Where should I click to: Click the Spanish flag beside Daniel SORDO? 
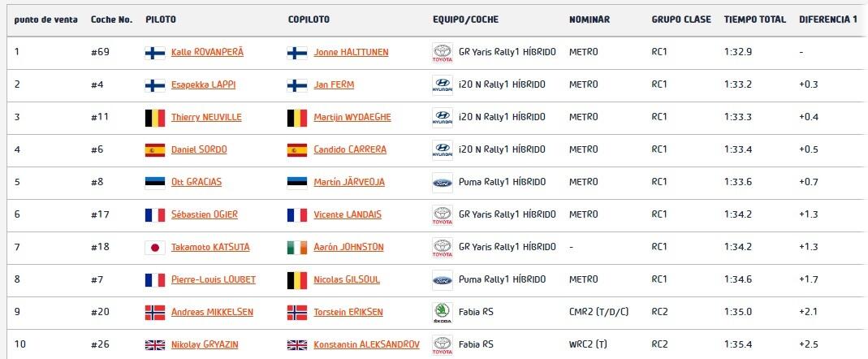[x=155, y=150]
